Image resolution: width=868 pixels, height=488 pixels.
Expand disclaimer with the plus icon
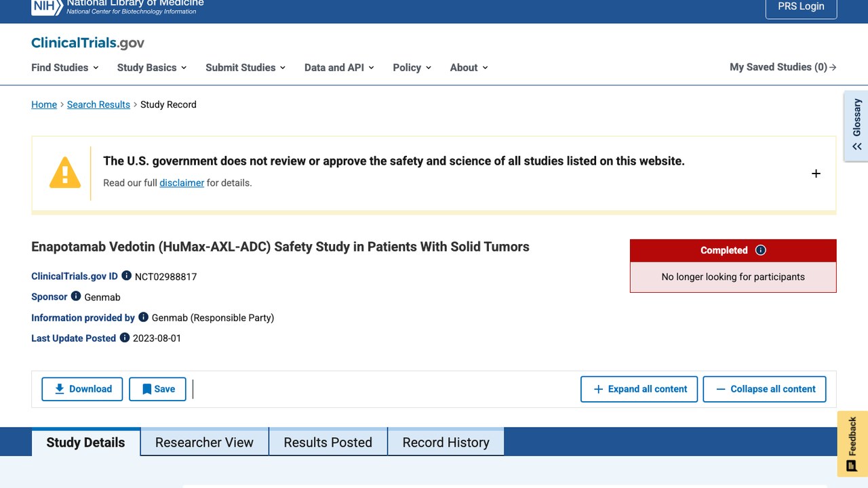click(x=816, y=174)
